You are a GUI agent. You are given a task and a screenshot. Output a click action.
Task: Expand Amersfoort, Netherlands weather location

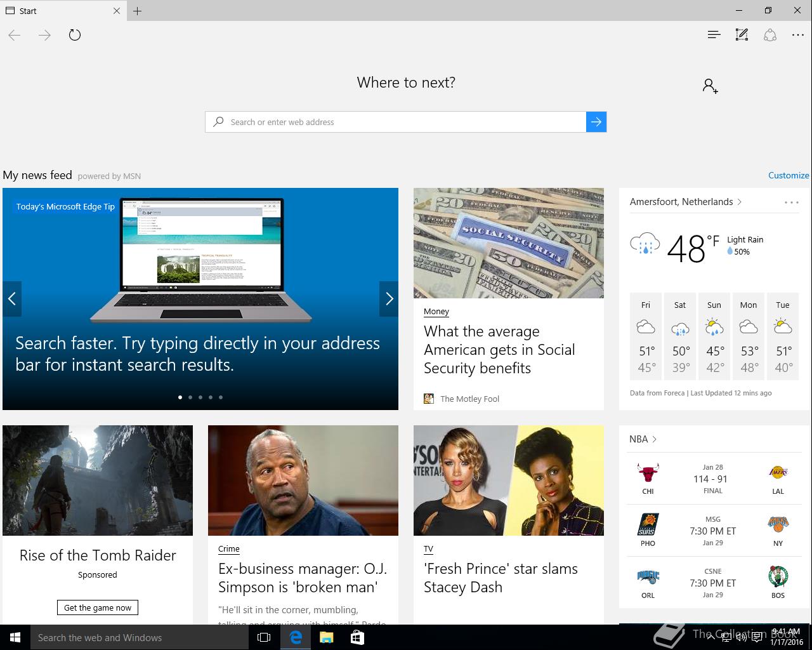tap(686, 202)
